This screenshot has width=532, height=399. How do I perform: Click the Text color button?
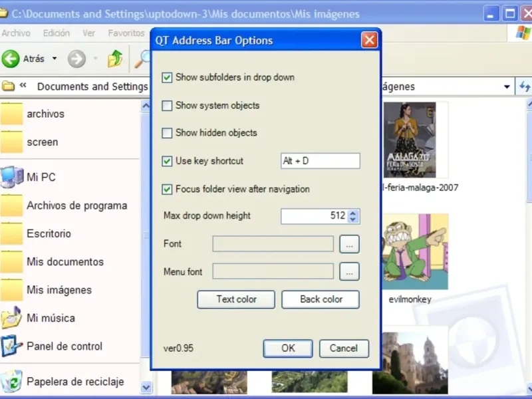236,299
